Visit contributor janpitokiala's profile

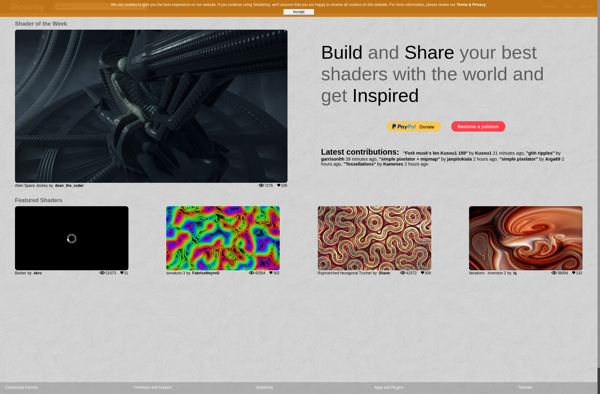(x=459, y=159)
